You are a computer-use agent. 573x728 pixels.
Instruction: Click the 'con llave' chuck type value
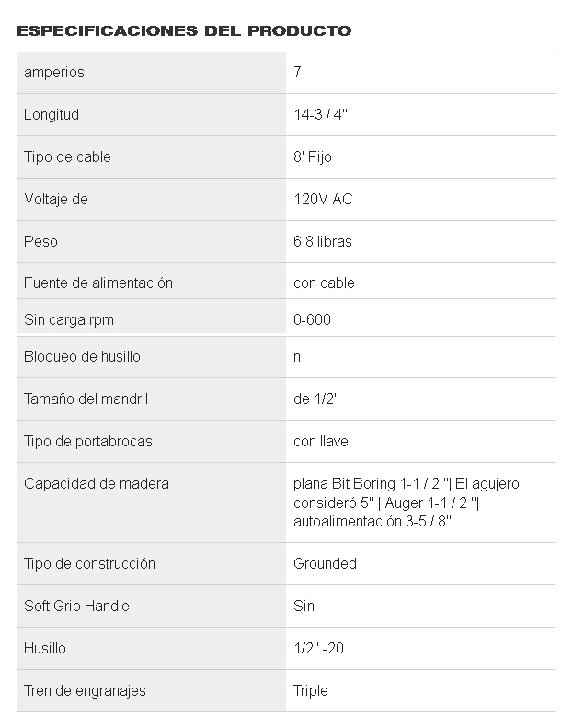[x=321, y=442]
